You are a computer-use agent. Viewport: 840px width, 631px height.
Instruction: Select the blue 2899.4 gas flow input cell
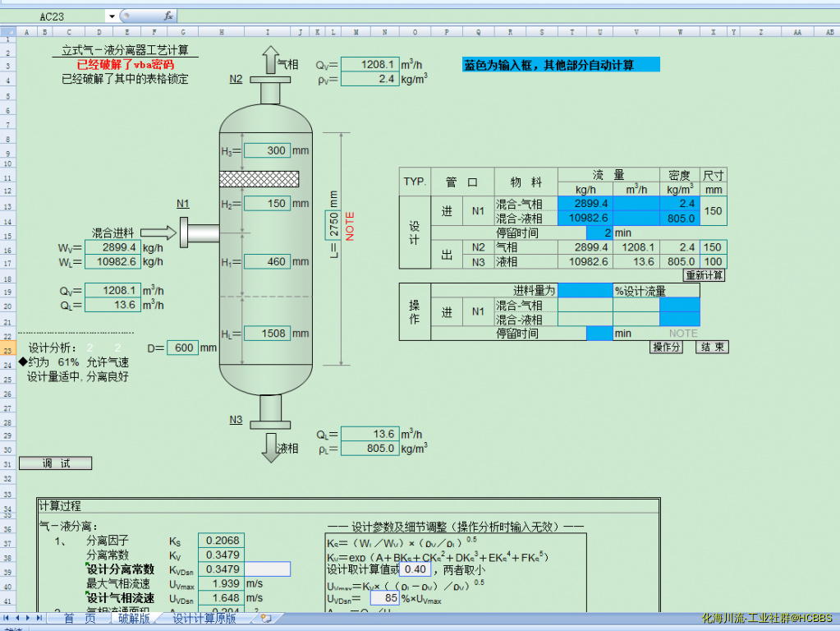585,204
